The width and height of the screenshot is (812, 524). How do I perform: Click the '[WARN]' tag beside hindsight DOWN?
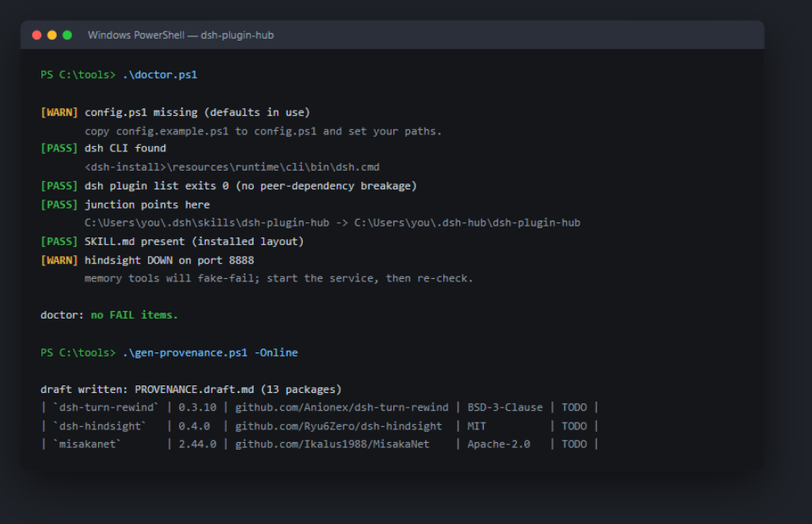[x=59, y=260]
